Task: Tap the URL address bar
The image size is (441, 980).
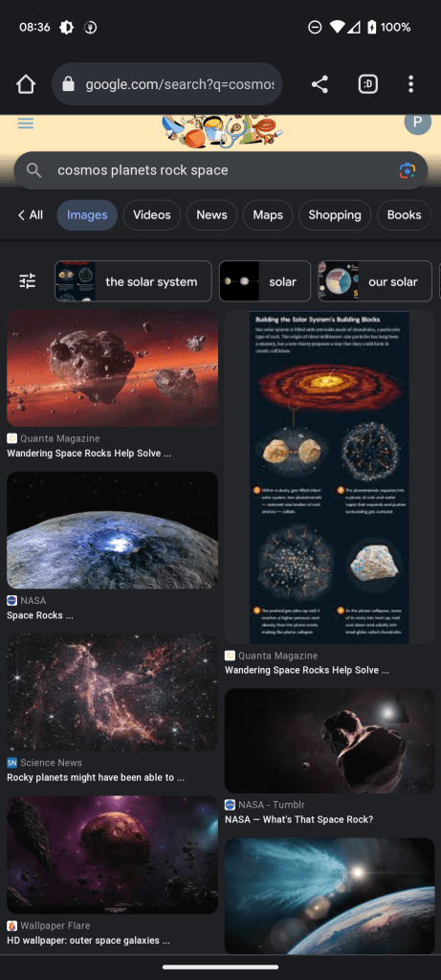Action: (x=166, y=84)
